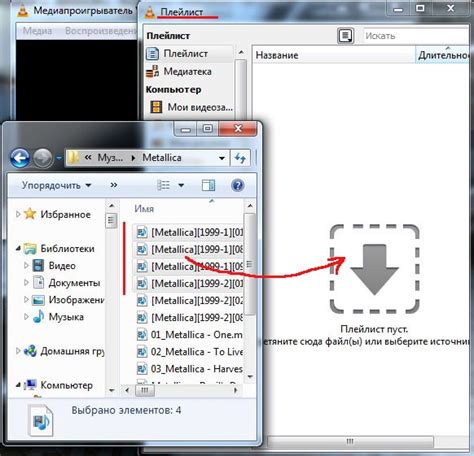Click the VLC cone icon in media player title bar
The height and width of the screenshot is (456, 474).
click(23, 11)
